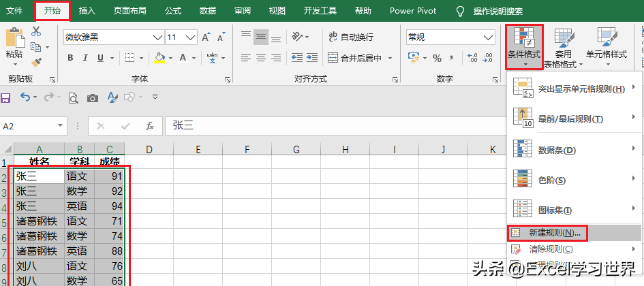Choose 新建规则 new rule entry
This screenshot has width=644, height=286.
574,233
